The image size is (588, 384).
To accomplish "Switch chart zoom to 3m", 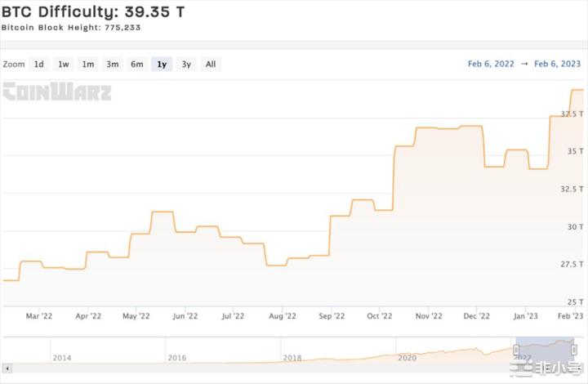I will (x=112, y=64).
